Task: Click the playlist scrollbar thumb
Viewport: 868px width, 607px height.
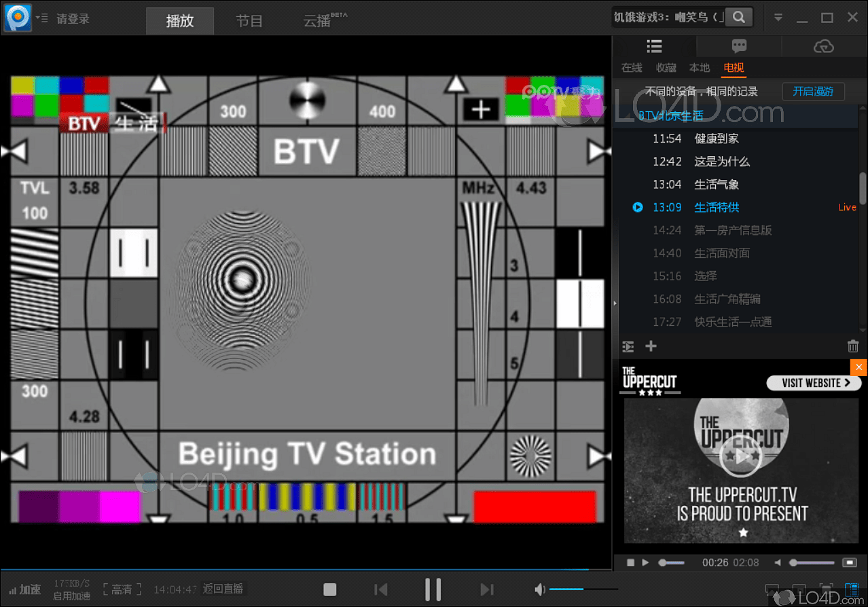Action: pyautogui.click(x=863, y=187)
